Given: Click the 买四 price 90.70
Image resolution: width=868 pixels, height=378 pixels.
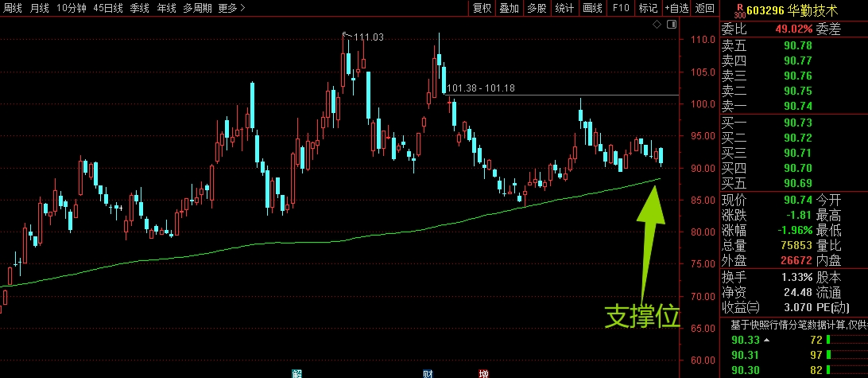Looking at the screenshot, I should pyautogui.click(x=798, y=168).
